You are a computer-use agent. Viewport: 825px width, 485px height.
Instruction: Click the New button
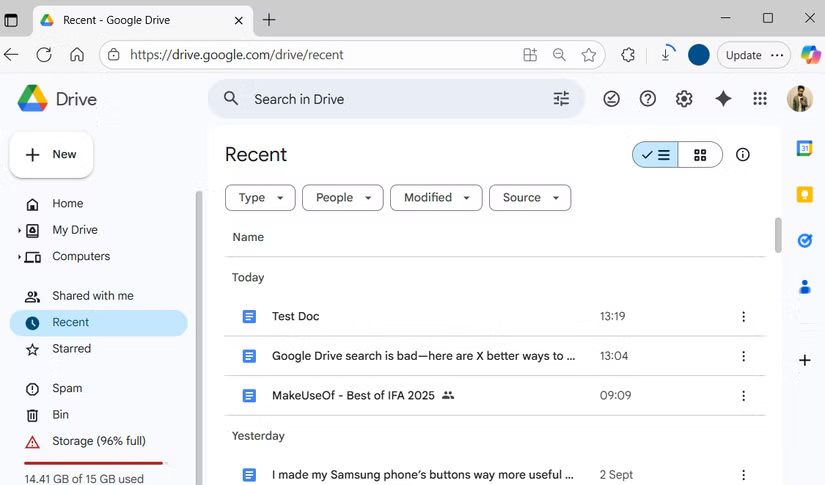(x=52, y=155)
